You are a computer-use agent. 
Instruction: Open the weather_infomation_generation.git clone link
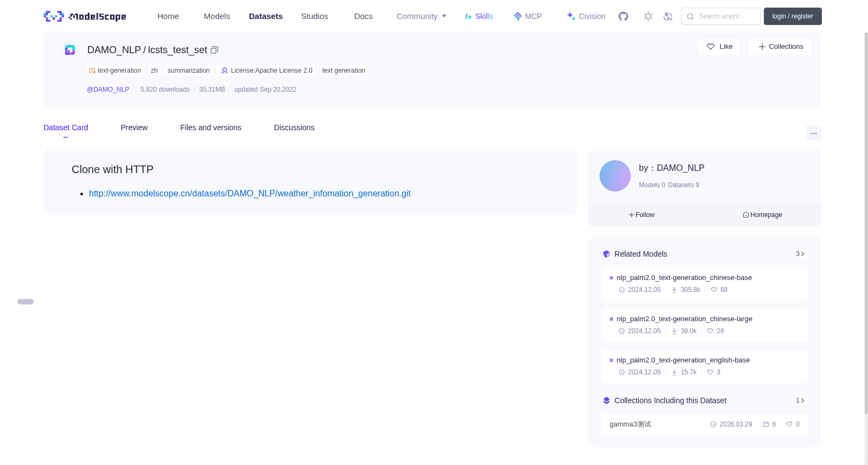pyautogui.click(x=250, y=194)
